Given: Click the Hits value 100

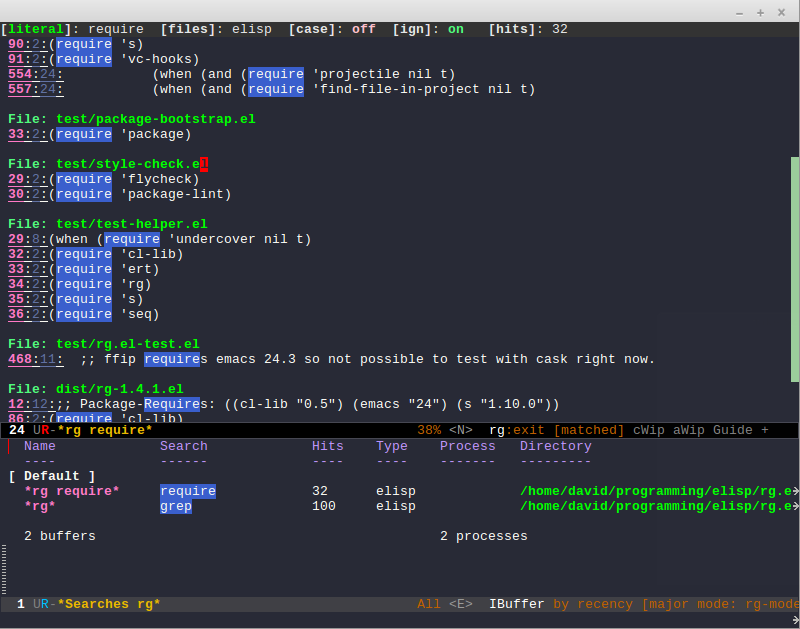Looking at the screenshot, I should click(x=323, y=506).
